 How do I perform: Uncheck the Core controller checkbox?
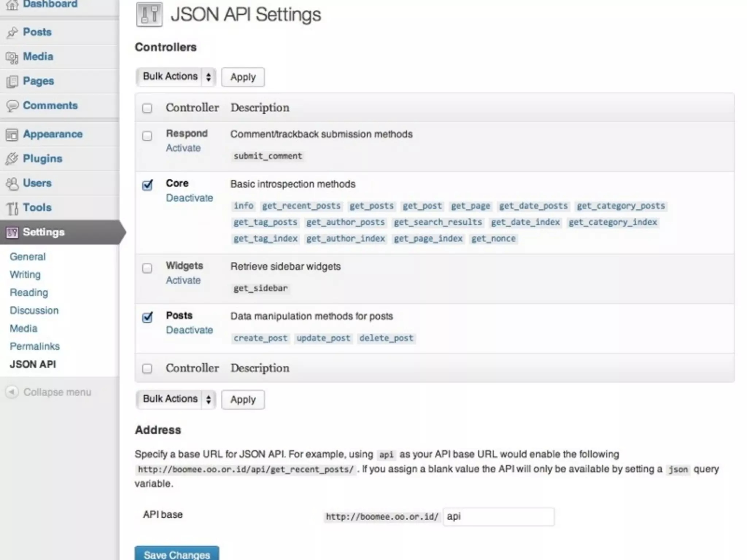(x=147, y=185)
